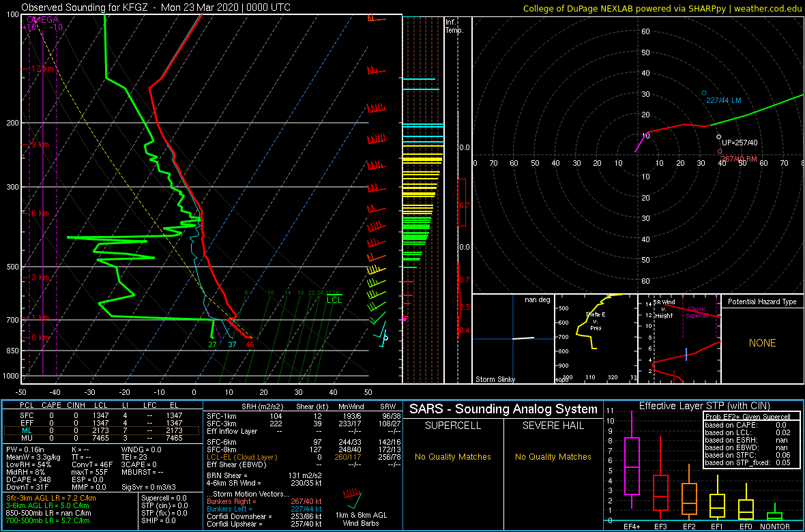The width and height of the screenshot is (805, 532).
Task: Click the 'OMEGA' label on the skew-T
Action: [42, 20]
